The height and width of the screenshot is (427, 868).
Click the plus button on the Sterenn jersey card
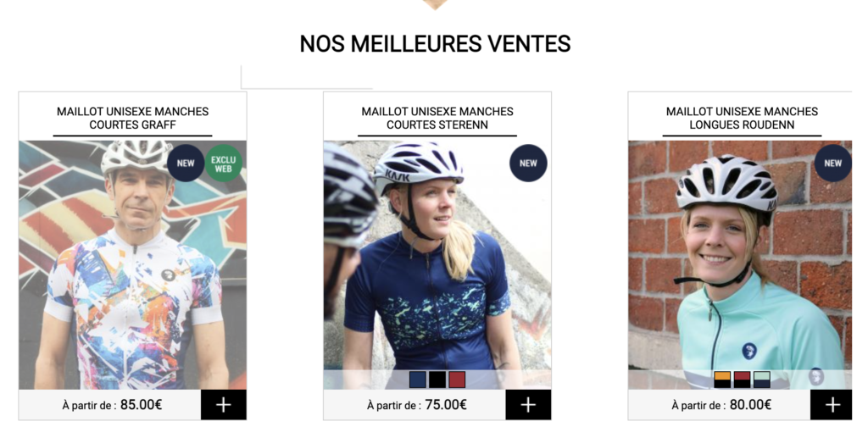tap(528, 405)
